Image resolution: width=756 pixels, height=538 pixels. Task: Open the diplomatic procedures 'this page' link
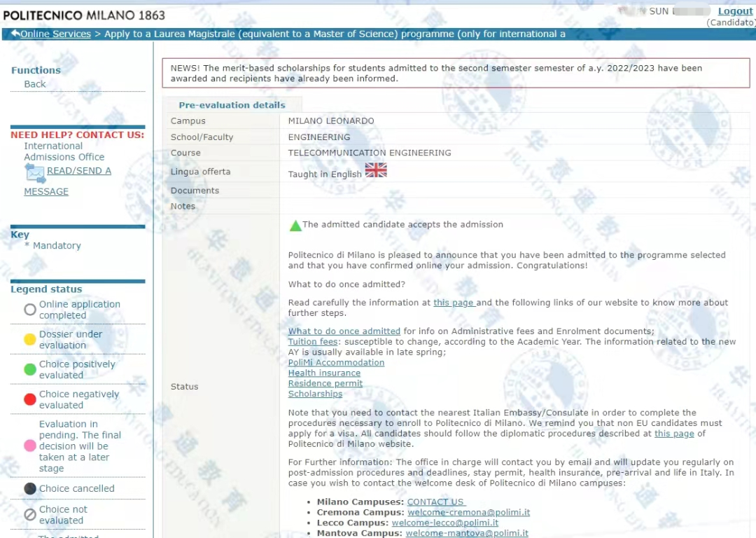[674, 434]
